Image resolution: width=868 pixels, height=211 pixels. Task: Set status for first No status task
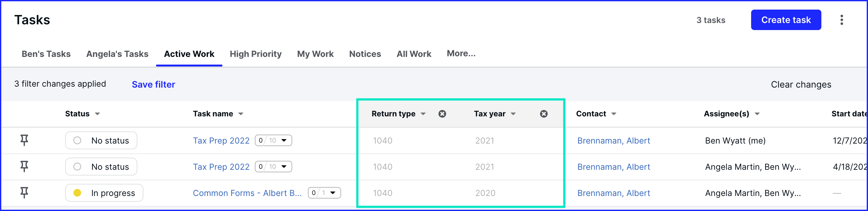[101, 140]
